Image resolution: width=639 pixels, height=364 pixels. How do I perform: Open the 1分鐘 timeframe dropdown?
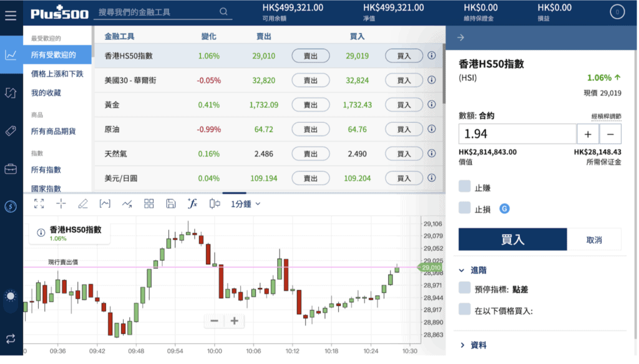[245, 204]
